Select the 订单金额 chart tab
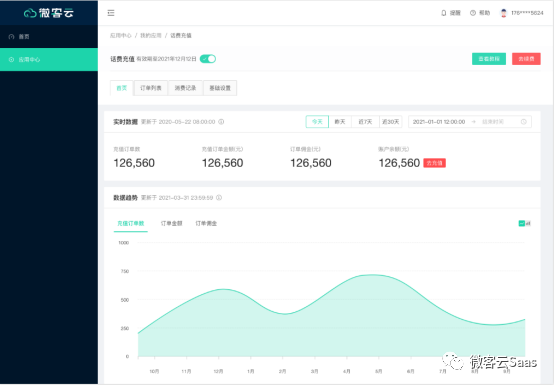554x386 pixels. pos(172,224)
